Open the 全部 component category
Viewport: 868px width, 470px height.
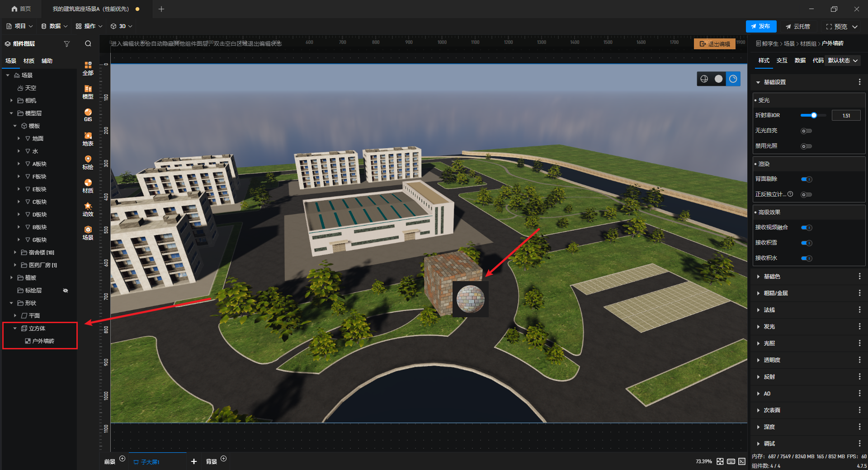click(x=88, y=68)
